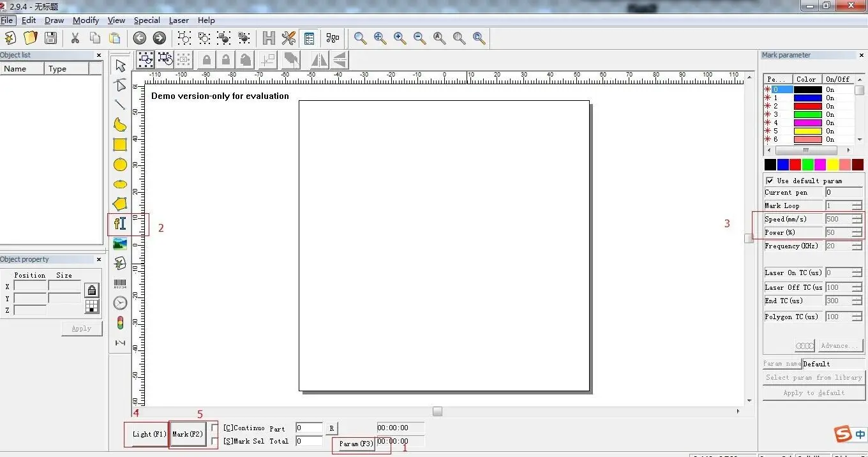Open the Draw menu
Image resolution: width=868 pixels, height=457 pixels.
54,20
